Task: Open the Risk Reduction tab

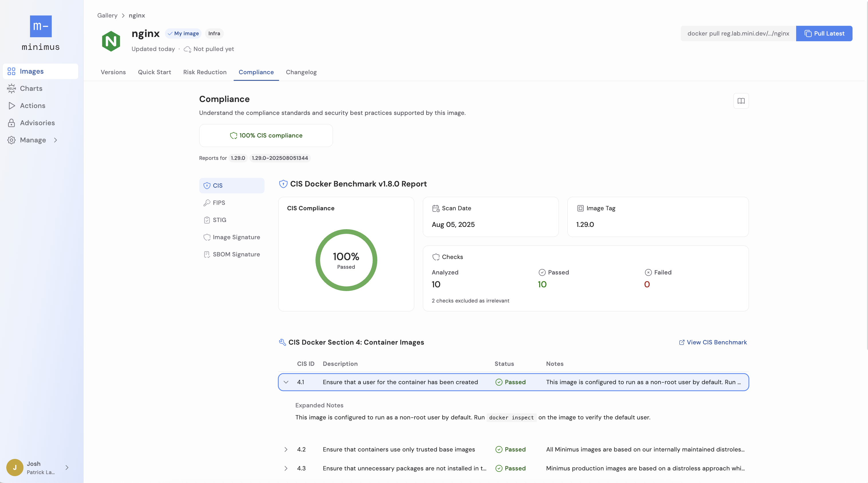Action: [204, 72]
